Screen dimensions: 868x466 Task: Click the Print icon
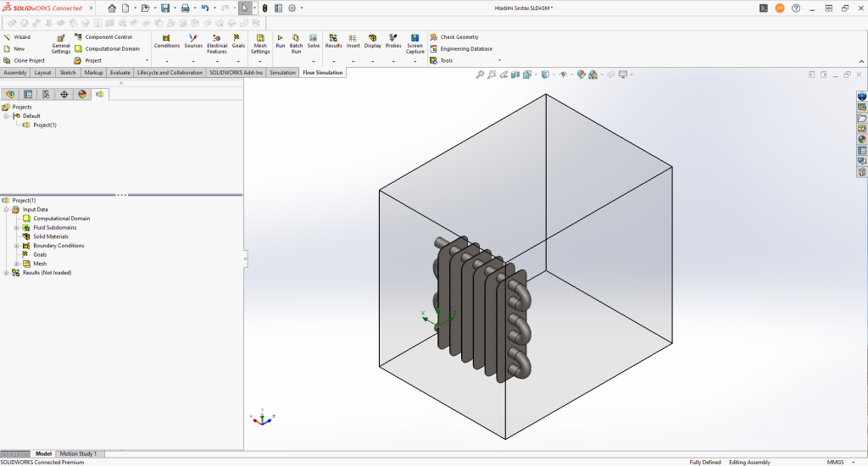click(186, 8)
